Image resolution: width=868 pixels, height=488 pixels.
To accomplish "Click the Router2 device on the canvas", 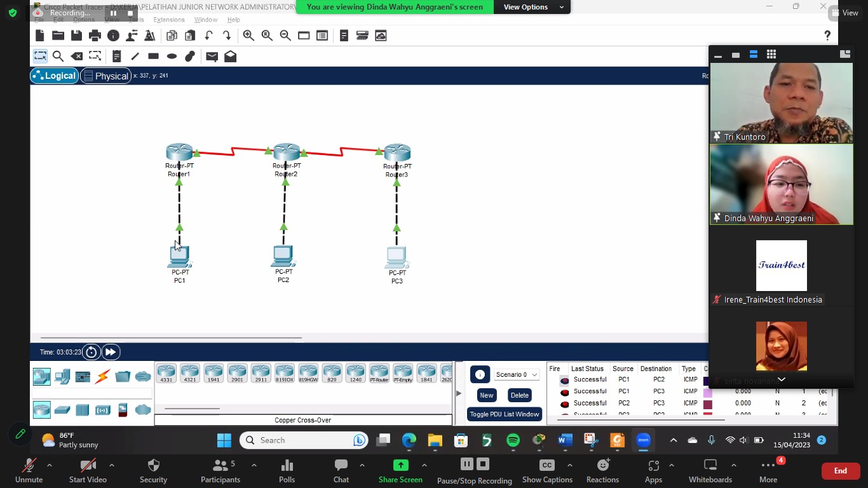I will (287, 153).
